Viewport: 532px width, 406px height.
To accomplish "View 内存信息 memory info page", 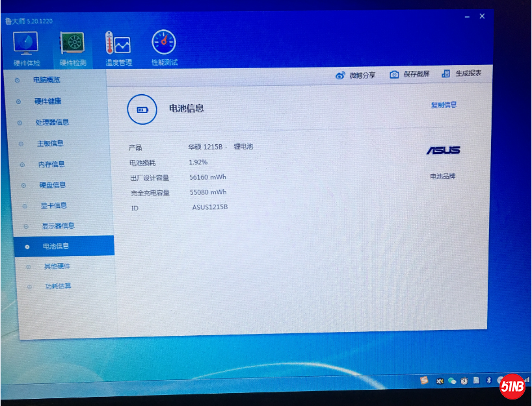I will 51,164.
